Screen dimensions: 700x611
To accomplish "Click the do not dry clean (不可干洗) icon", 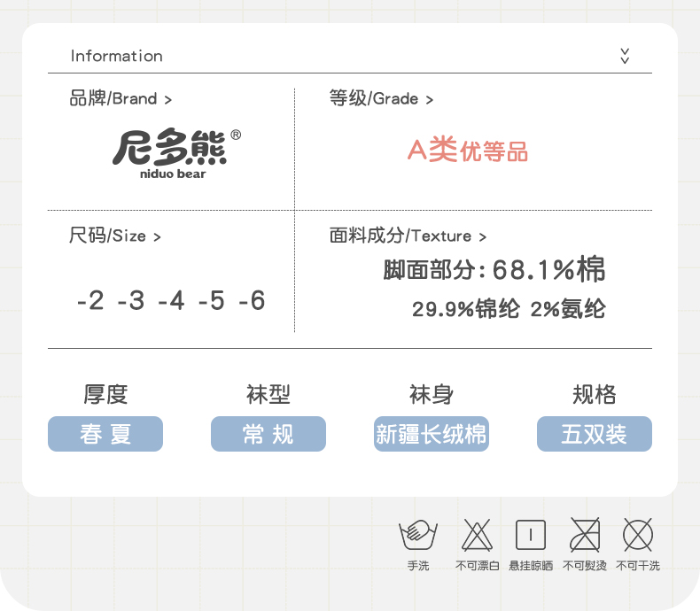I will click(637, 535).
